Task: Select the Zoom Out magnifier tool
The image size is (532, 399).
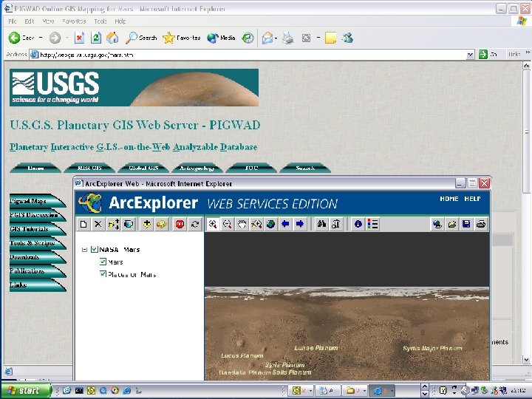Action: (227, 224)
